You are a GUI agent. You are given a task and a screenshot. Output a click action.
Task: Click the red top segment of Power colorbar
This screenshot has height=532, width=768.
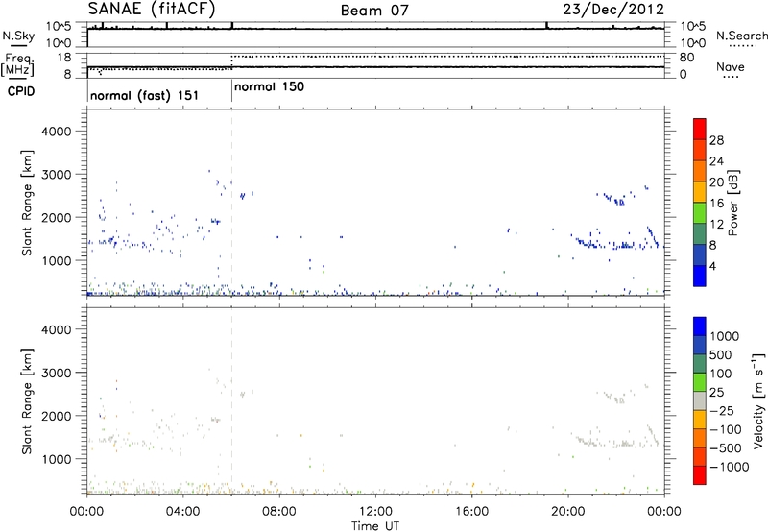point(700,129)
